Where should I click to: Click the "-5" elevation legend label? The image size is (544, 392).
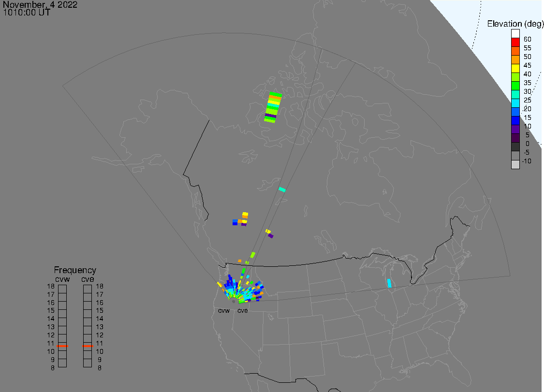(x=527, y=152)
